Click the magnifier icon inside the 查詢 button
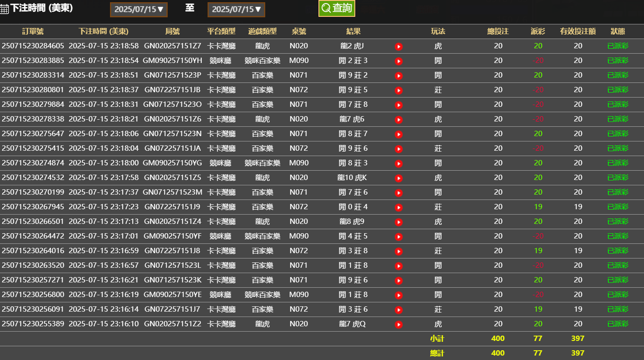This screenshot has width=644, height=360. 326,8
